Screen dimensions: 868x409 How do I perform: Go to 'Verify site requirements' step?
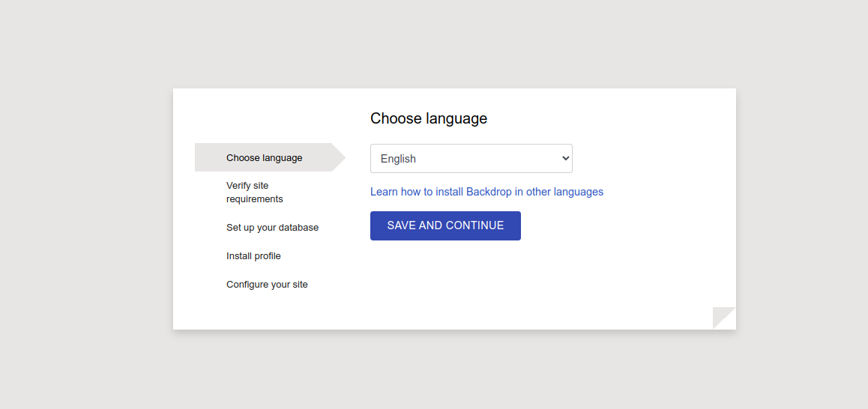pos(255,192)
